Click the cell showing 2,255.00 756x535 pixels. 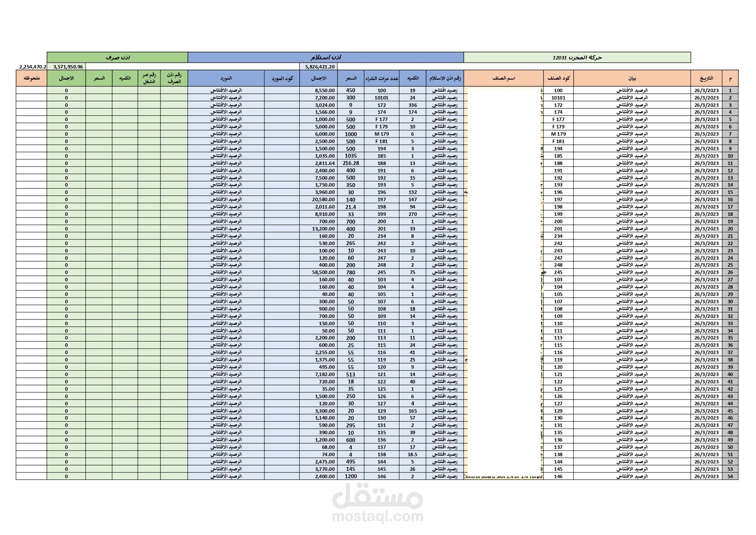pos(319,352)
